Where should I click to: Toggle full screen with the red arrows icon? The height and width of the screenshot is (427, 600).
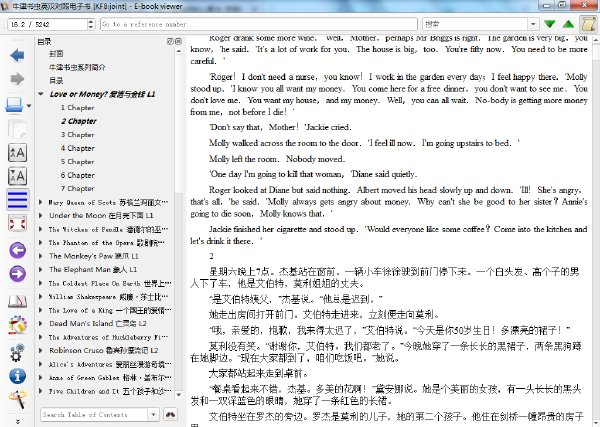click(17, 223)
